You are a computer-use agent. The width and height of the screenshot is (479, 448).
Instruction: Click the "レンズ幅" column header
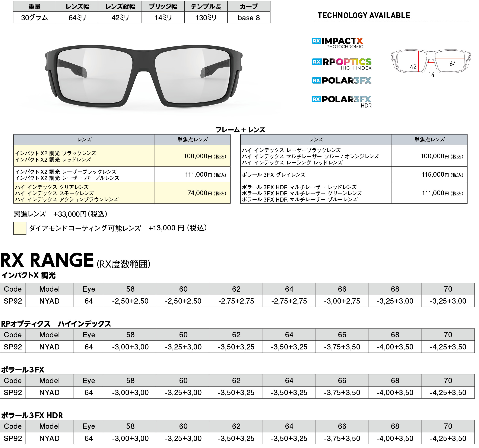click(77, 6)
